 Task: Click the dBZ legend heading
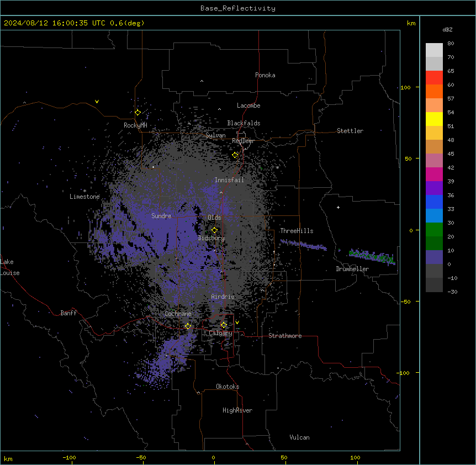447,29
